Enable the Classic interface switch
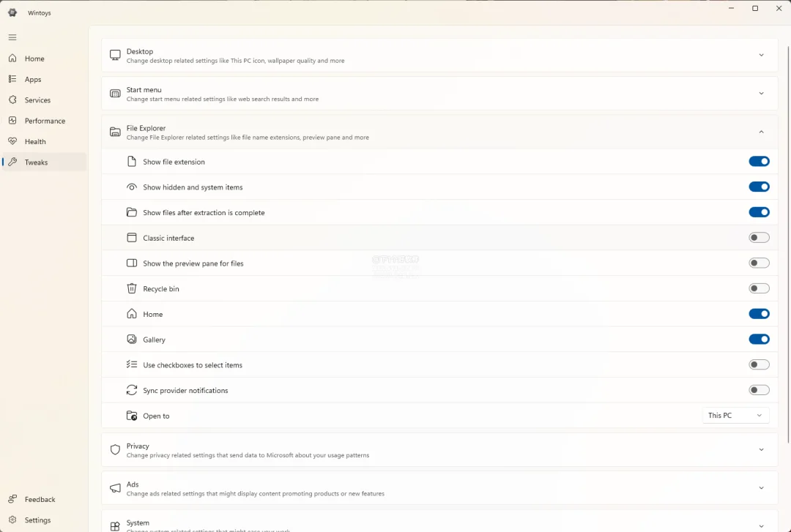 coord(760,238)
